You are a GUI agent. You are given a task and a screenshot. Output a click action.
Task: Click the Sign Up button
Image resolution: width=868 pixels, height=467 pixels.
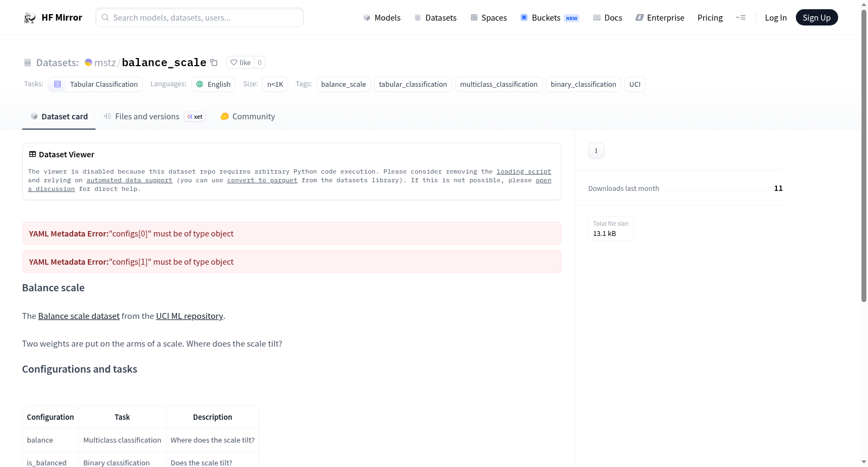[816, 17]
